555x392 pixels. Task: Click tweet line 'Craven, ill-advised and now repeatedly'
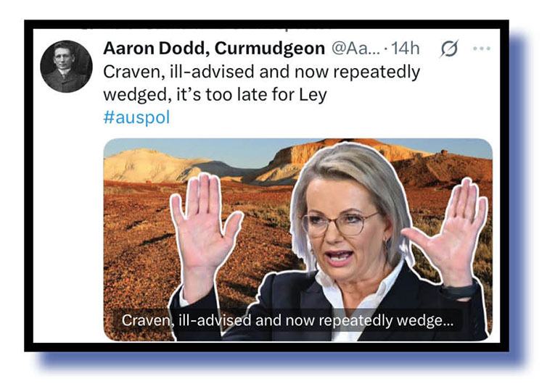[262, 72]
